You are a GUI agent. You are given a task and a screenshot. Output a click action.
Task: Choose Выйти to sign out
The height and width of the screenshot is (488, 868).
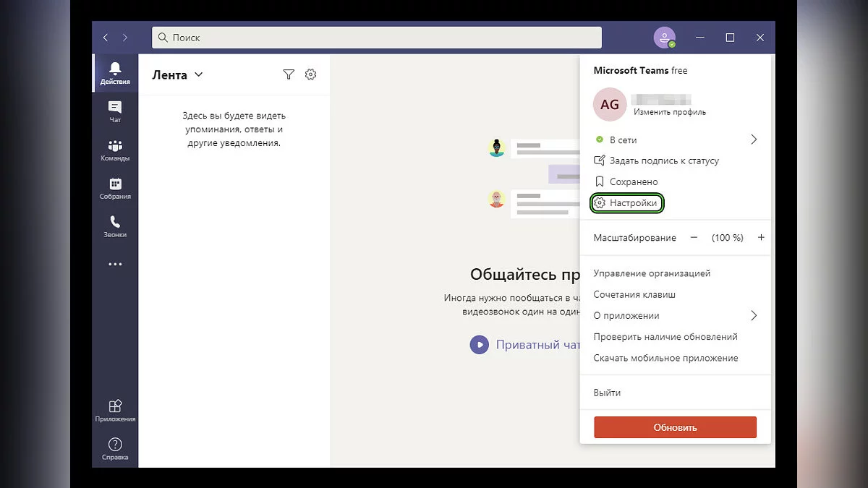pos(607,393)
